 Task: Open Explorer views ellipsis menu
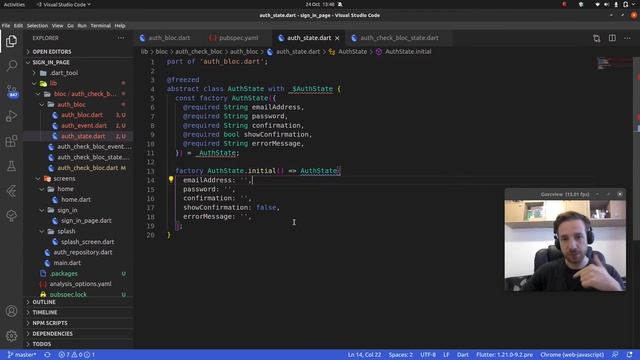click(121, 38)
